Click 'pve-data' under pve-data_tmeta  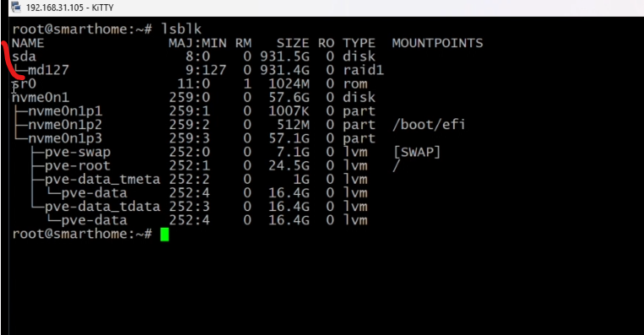click(x=95, y=193)
